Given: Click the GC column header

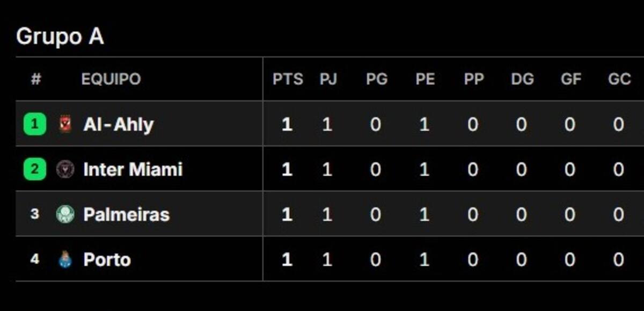Looking at the screenshot, I should (619, 79).
